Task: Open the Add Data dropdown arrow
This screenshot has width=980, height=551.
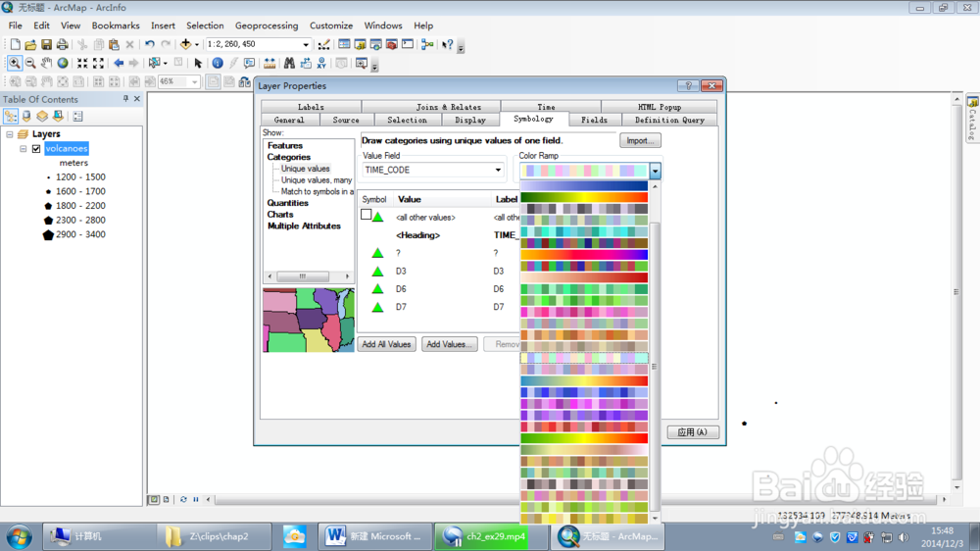Action: pyautogui.click(x=196, y=44)
